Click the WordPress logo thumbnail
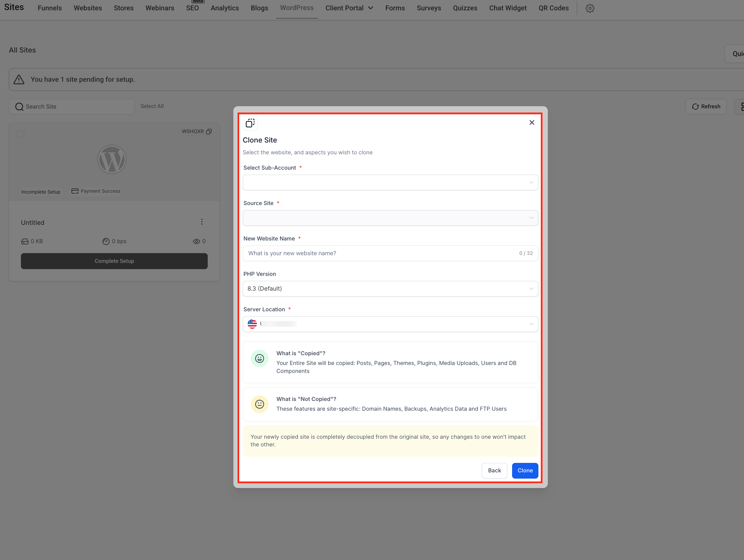This screenshot has width=744, height=560. click(112, 159)
